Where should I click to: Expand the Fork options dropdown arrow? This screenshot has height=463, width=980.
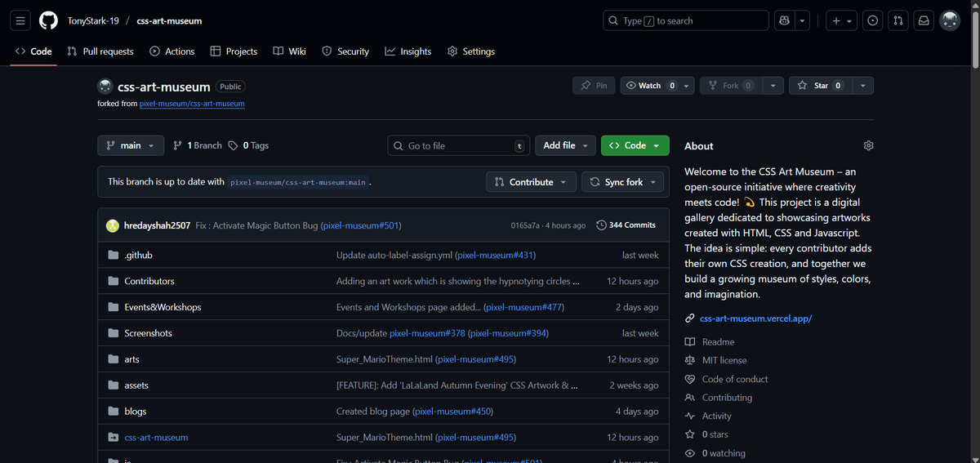tap(773, 86)
